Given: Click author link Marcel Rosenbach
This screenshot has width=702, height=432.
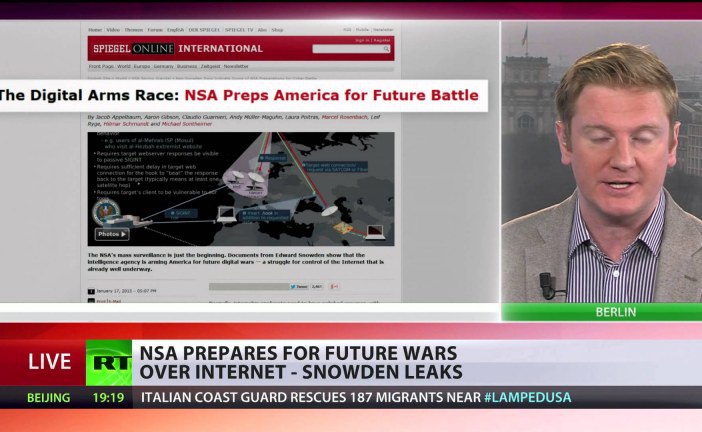Looking at the screenshot, I should 344,117.
